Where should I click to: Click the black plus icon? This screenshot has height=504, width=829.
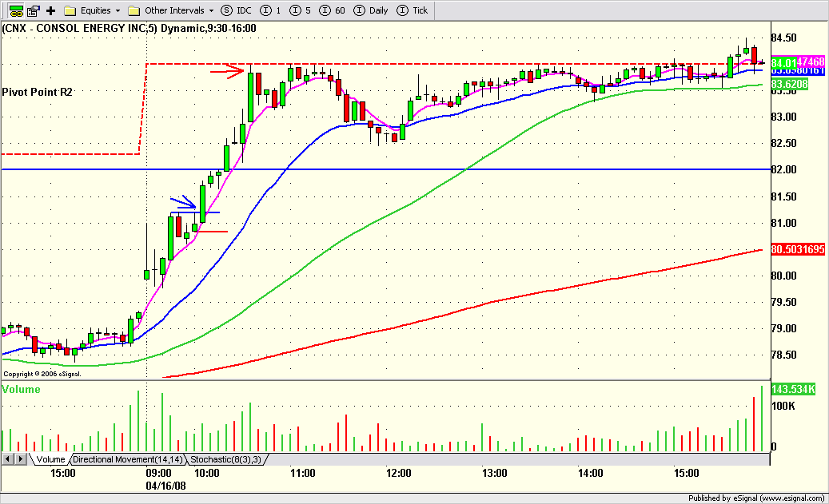pos(50,10)
